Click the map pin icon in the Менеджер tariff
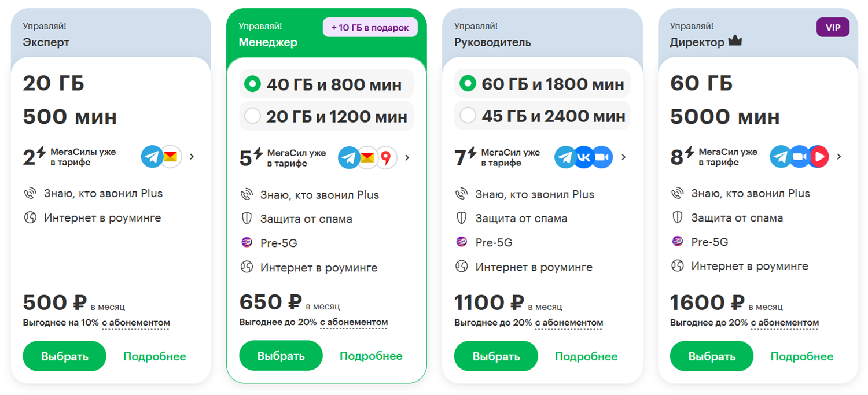 [386, 158]
